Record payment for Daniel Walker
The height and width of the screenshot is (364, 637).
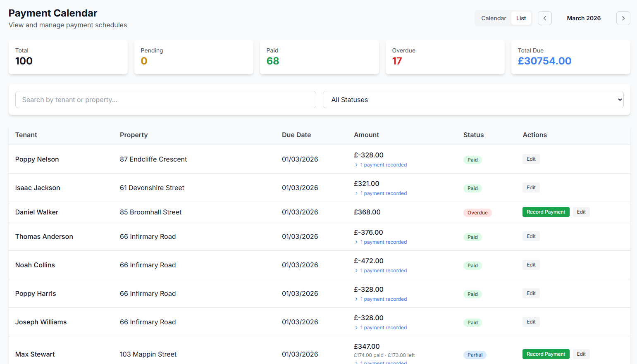[546, 212]
